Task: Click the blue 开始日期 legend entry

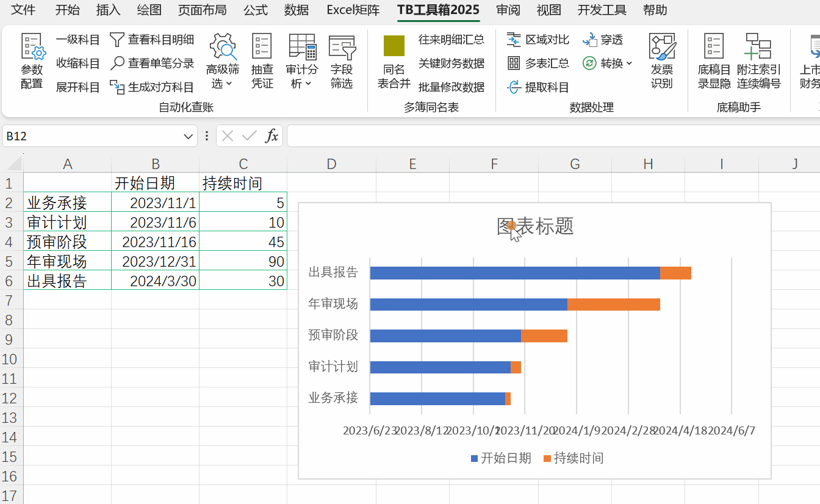Action: pyautogui.click(x=501, y=458)
